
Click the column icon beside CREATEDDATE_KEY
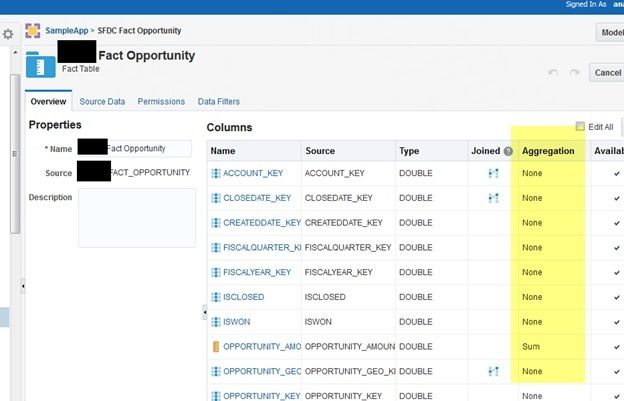pyautogui.click(x=216, y=223)
